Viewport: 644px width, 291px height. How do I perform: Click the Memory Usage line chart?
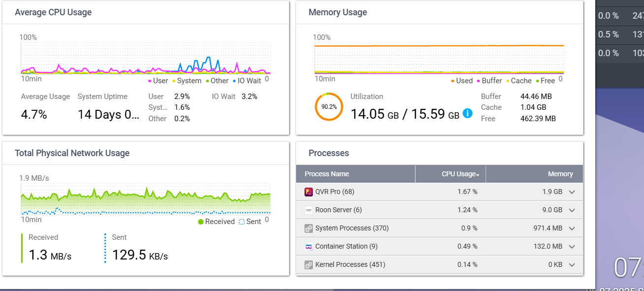[x=439, y=58]
